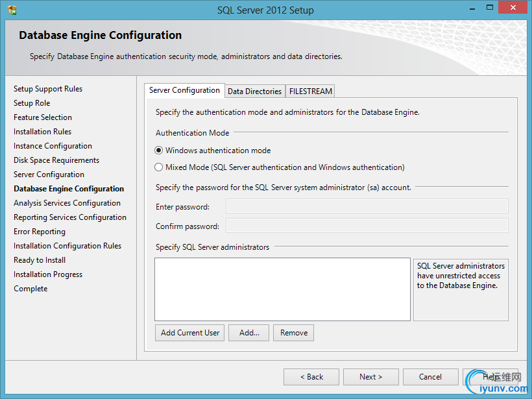Click the Reporting Services Configuration step
This screenshot has width=532, height=399.
[70, 217]
